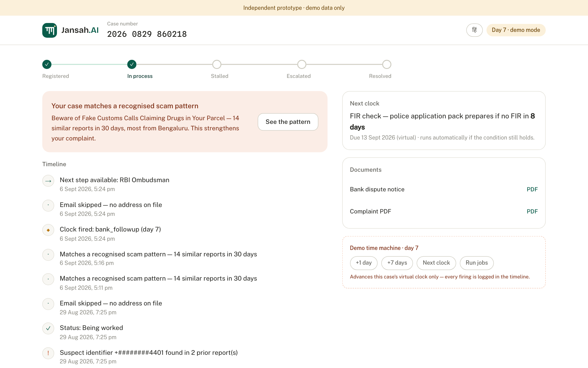The width and height of the screenshot is (588, 368).
Task: Click the Jansah.AI logo icon
Action: click(50, 30)
